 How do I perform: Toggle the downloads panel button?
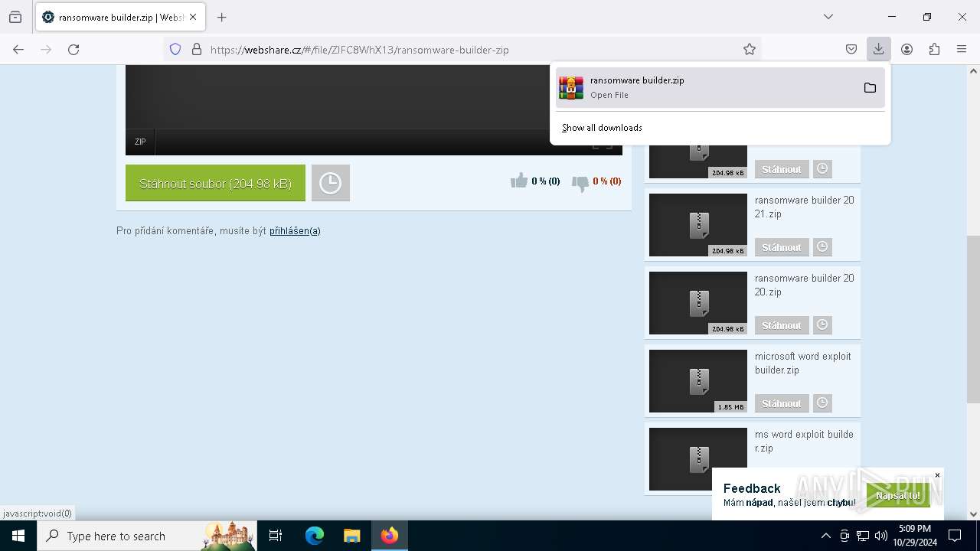click(x=878, y=49)
